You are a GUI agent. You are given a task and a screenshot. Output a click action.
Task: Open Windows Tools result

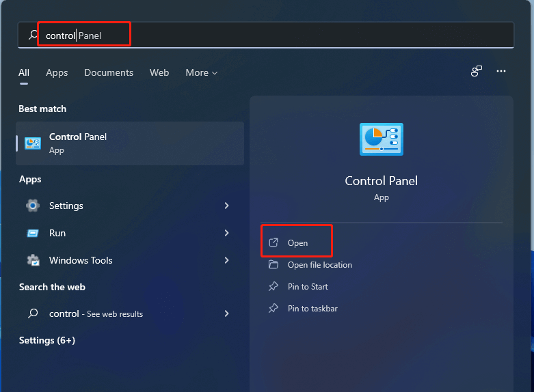point(130,260)
